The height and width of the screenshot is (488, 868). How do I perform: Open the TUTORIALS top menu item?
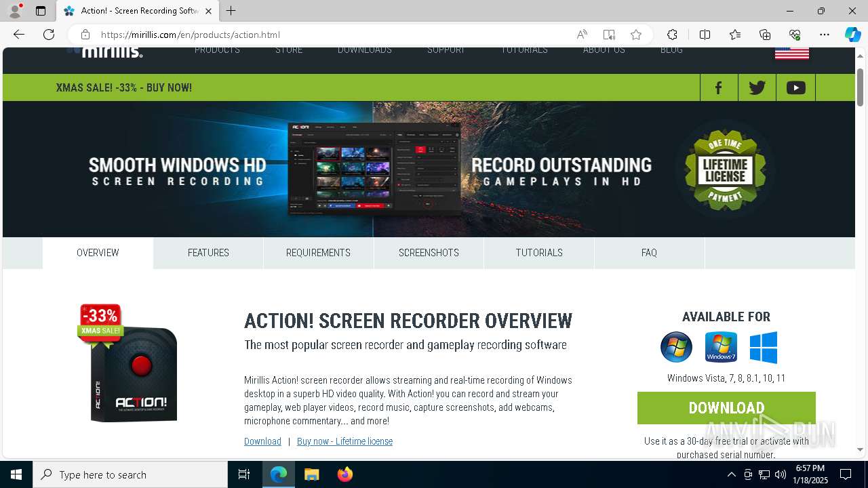click(524, 51)
